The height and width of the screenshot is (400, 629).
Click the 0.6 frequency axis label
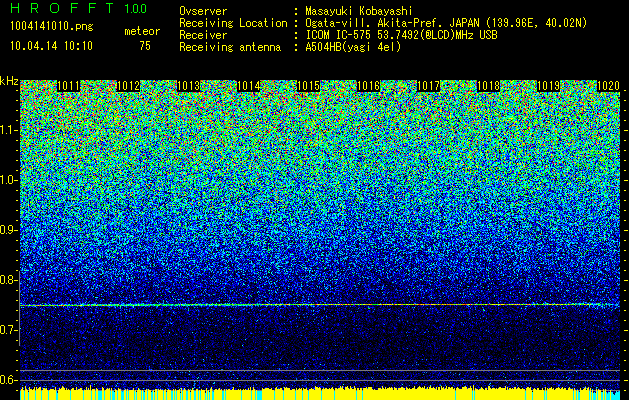[9, 380]
